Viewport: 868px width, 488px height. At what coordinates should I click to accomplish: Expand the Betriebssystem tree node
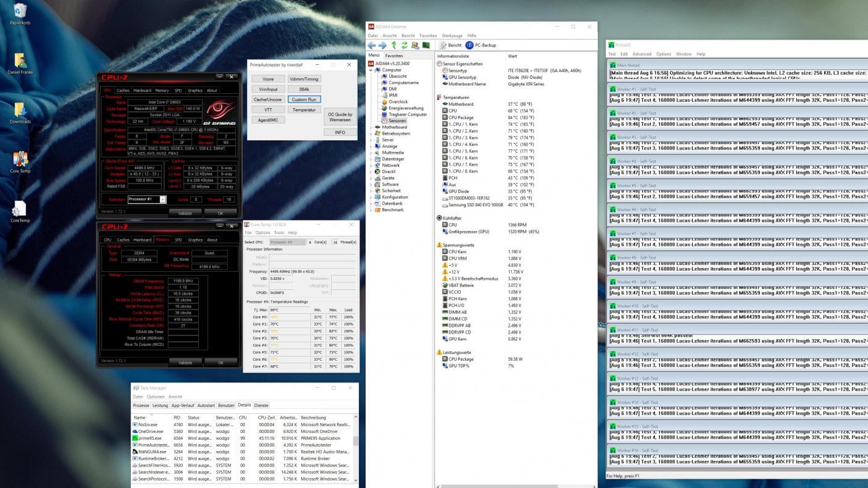pyautogui.click(x=371, y=133)
